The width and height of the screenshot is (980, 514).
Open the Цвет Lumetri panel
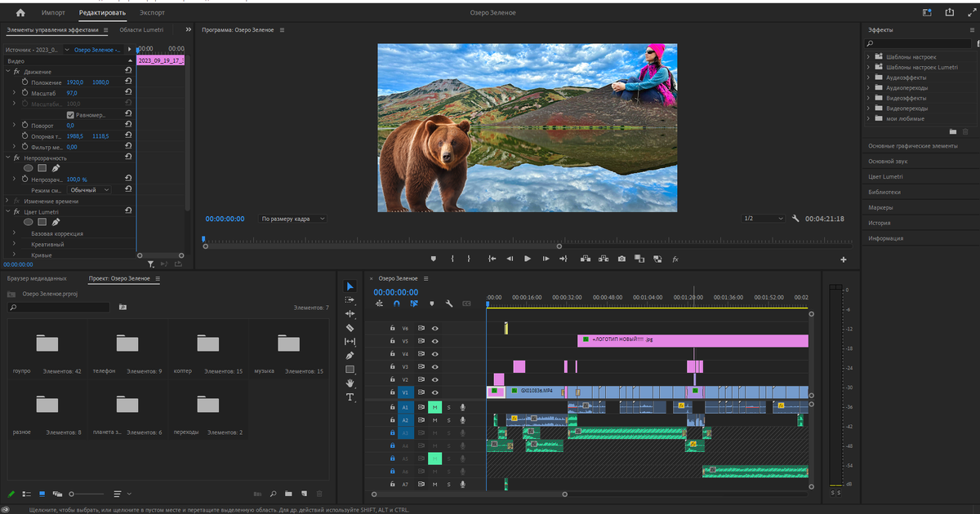click(885, 177)
